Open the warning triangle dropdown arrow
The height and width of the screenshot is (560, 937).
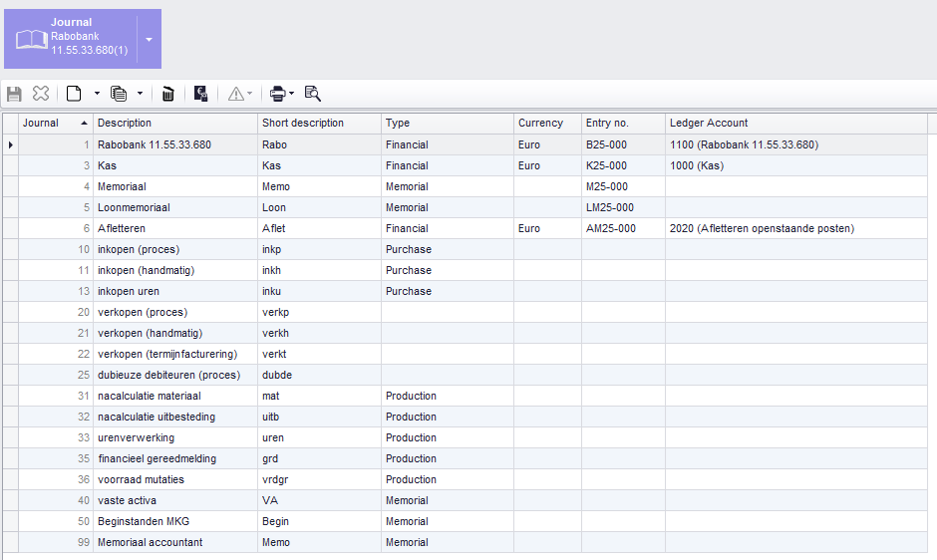[x=250, y=94]
